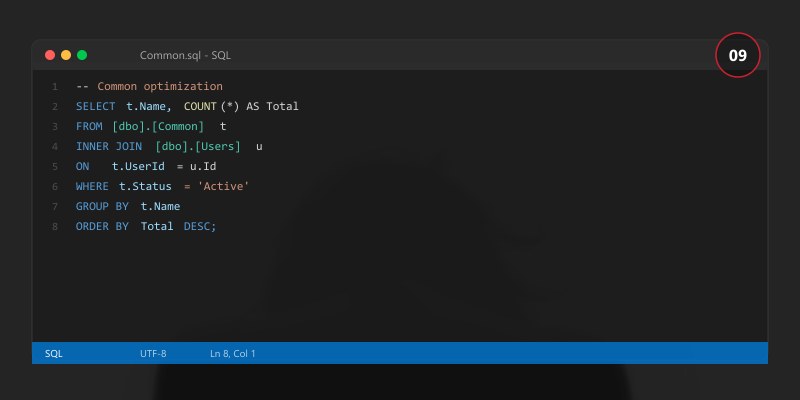Click the [dbo].[Common] table name
This screenshot has width=800, height=400.
[158, 127]
